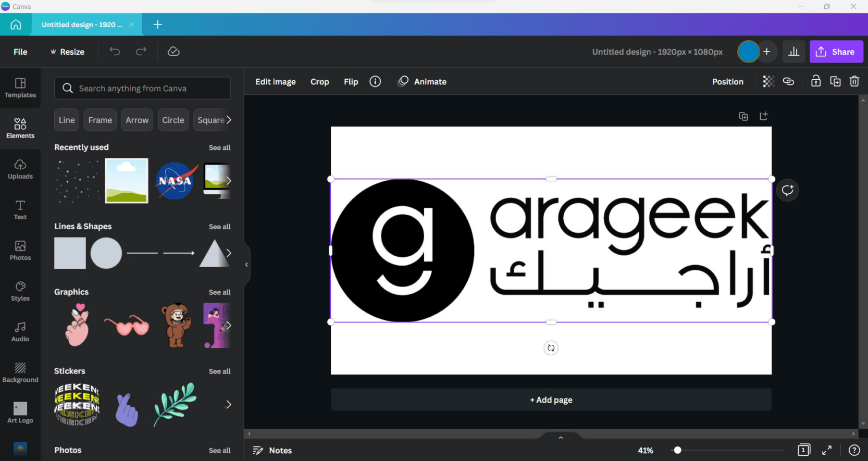Open the Resize option
The width and height of the screenshot is (868, 461).
[x=67, y=52]
